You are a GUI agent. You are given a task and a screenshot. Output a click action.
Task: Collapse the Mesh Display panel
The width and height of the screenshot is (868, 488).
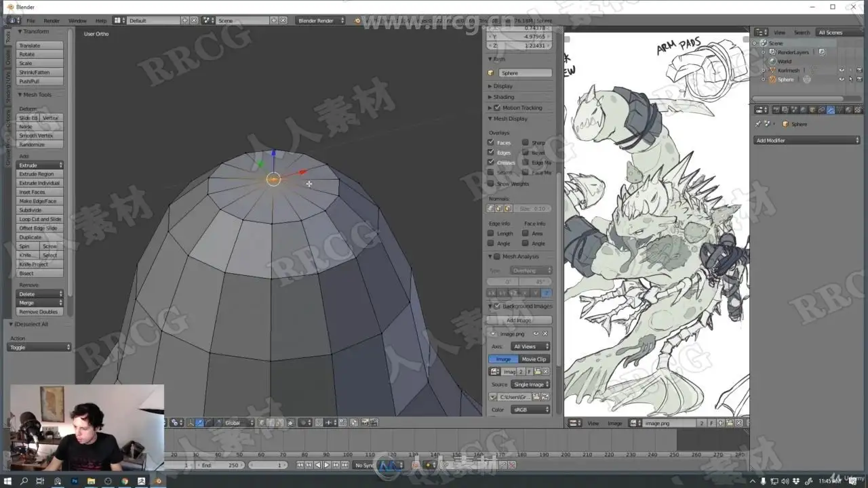pos(510,119)
